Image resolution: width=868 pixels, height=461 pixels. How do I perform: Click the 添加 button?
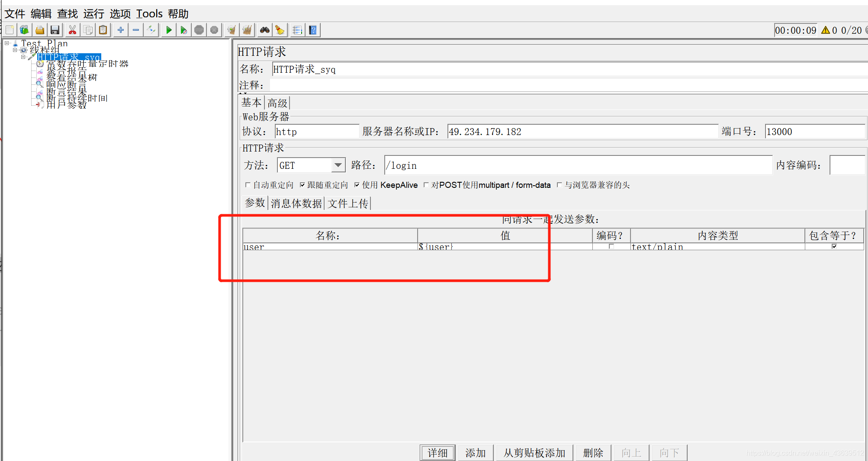click(x=476, y=453)
